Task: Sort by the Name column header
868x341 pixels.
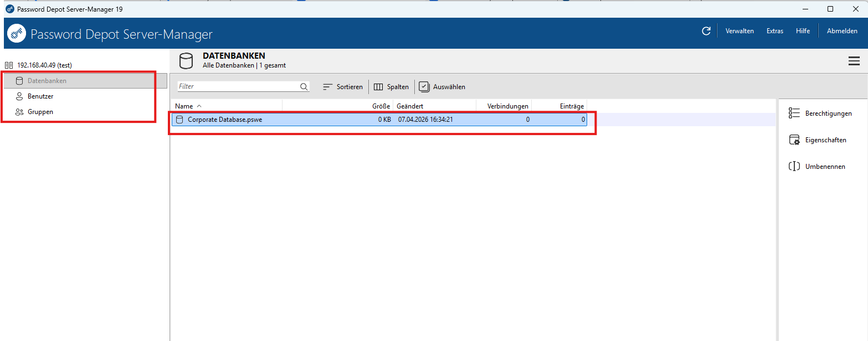Action: point(227,106)
